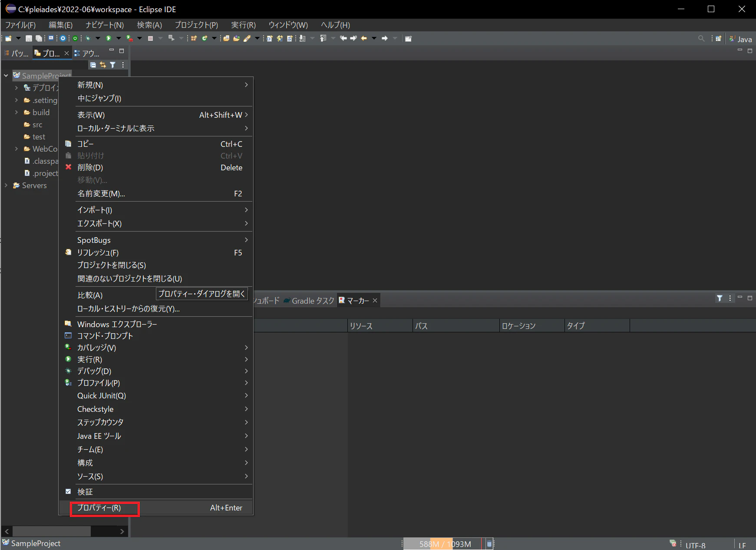
Task: Click the Markers view filter icon
Action: click(720, 298)
